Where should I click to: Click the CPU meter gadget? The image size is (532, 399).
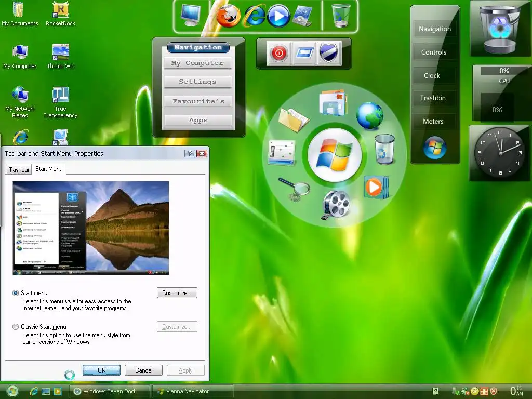click(502, 92)
